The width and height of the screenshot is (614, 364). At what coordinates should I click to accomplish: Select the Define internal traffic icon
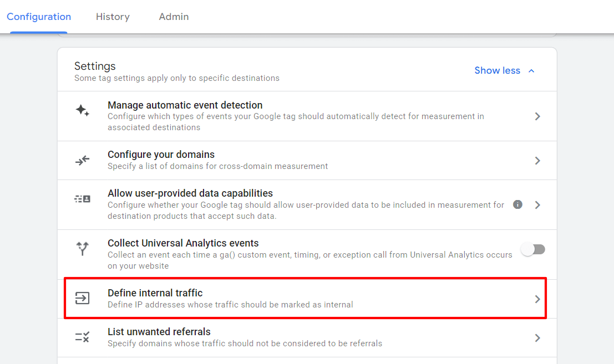(82, 298)
